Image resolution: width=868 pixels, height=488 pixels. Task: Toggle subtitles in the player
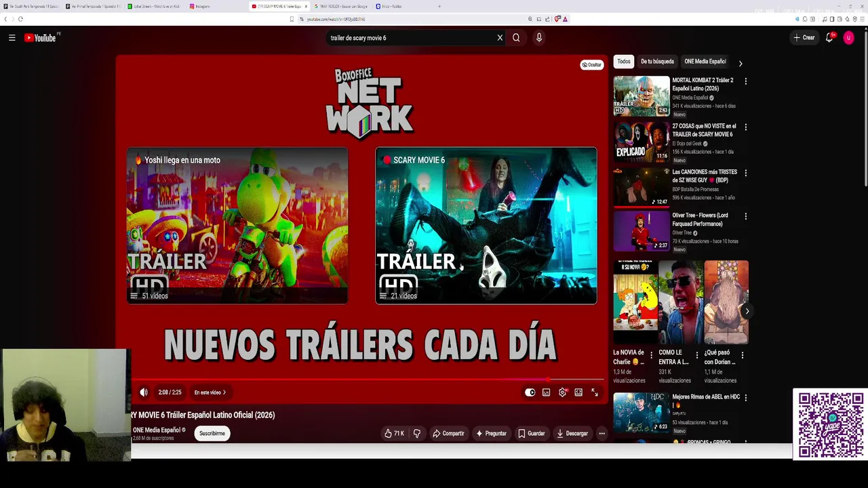(x=547, y=392)
